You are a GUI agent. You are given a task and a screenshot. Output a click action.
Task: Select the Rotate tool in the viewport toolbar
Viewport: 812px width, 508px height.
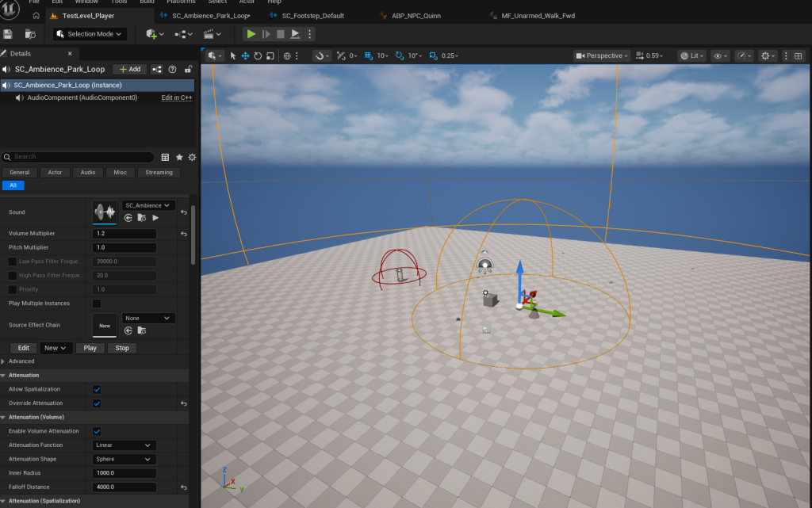point(259,55)
